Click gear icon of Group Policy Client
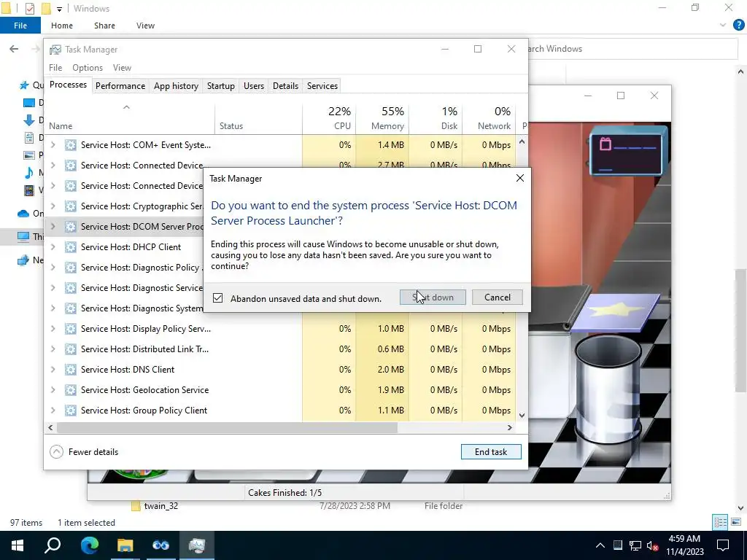The height and width of the screenshot is (560, 747). tap(71, 411)
